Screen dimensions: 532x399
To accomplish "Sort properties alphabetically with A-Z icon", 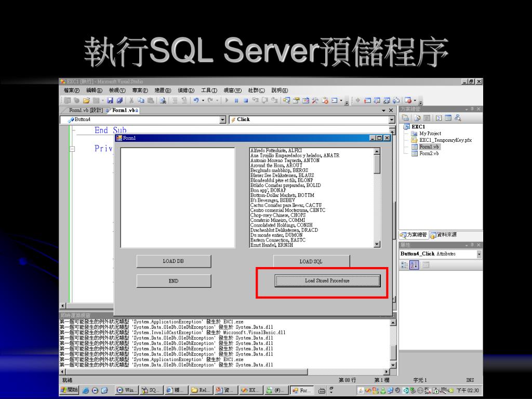I will pos(414,265).
